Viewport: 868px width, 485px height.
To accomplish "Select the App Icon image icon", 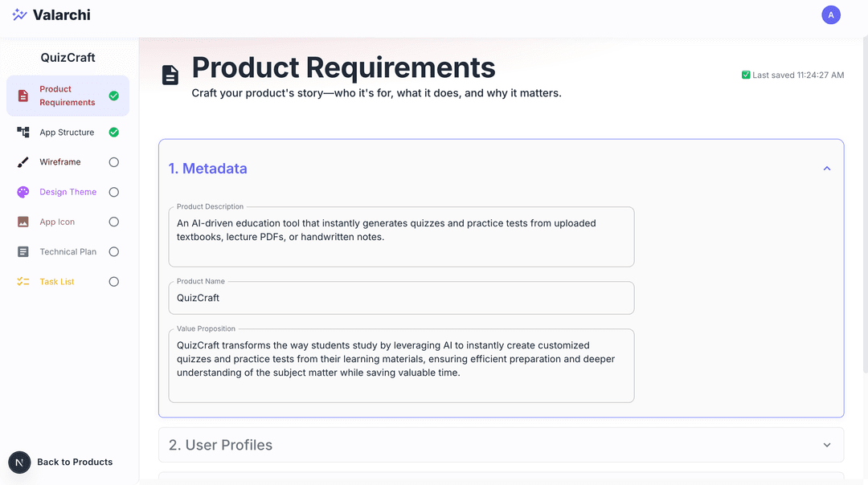I will (x=23, y=222).
